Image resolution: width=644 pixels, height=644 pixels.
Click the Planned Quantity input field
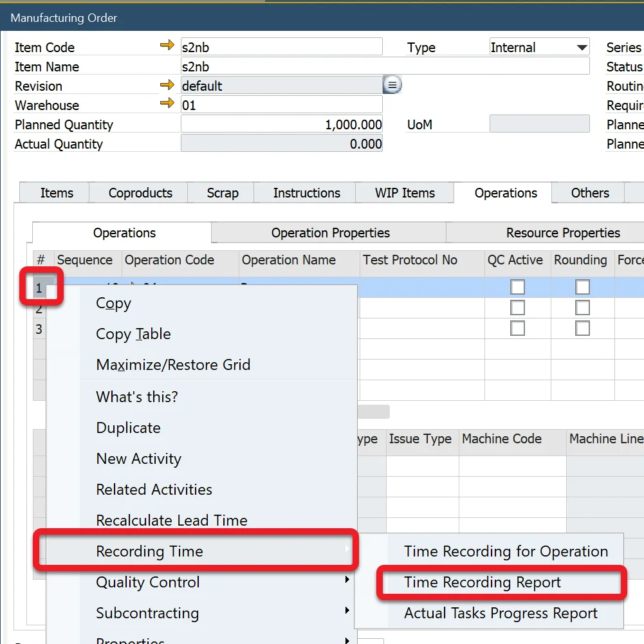(282, 124)
